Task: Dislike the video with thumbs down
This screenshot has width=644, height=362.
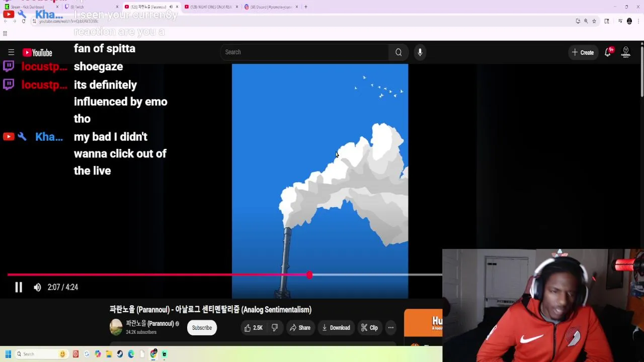Action: 275,328
